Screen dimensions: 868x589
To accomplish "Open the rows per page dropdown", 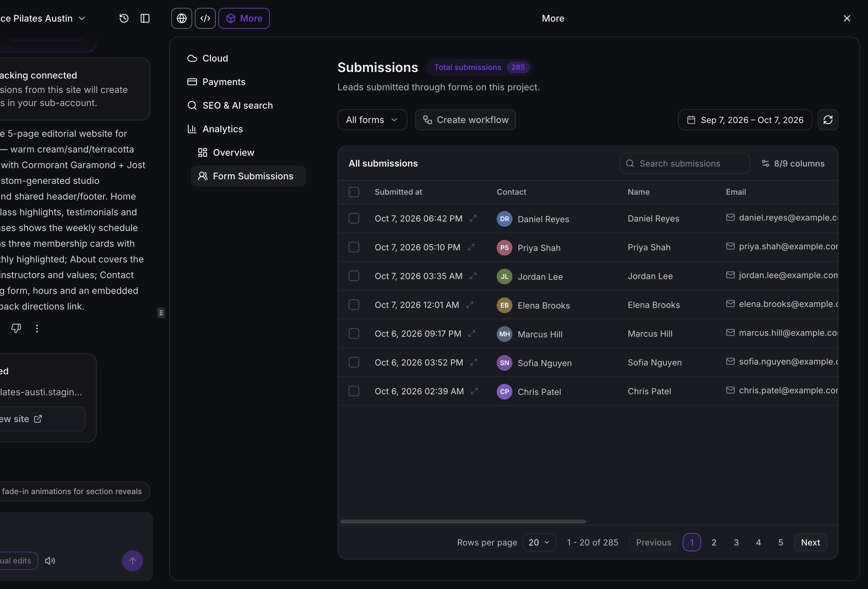I will coord(539,542).
